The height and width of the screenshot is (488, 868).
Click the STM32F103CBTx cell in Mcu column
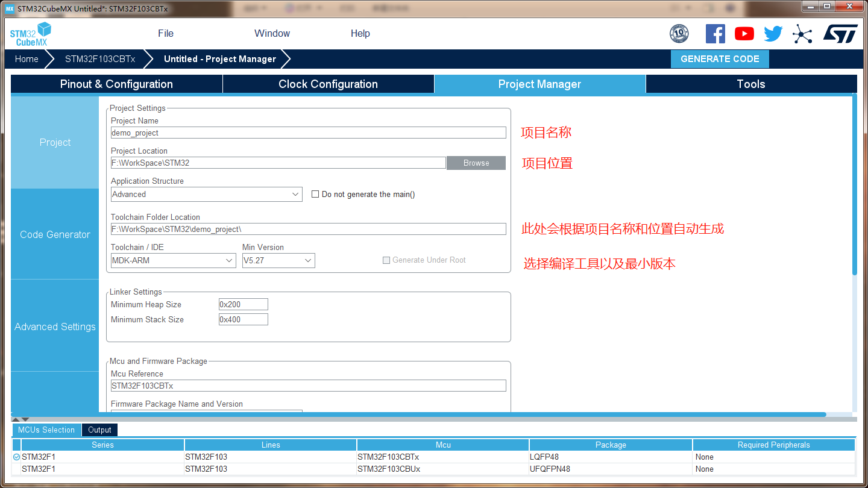tap(443, 457)
